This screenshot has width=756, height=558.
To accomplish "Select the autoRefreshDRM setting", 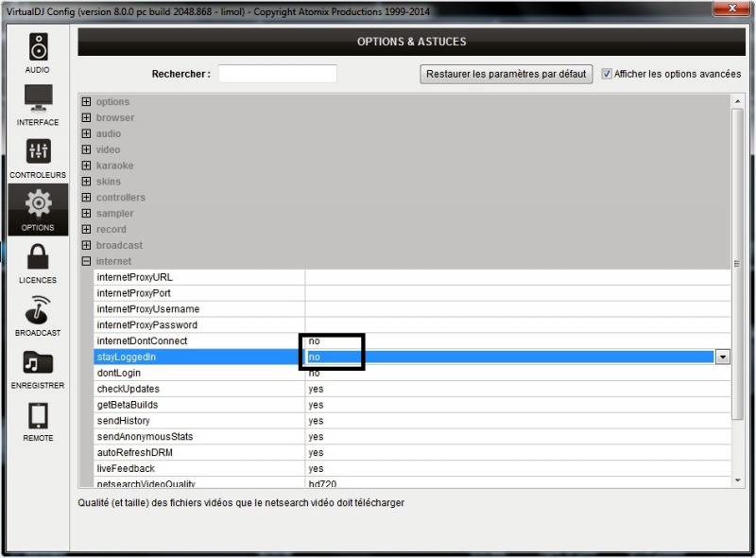I will (134, 452).
